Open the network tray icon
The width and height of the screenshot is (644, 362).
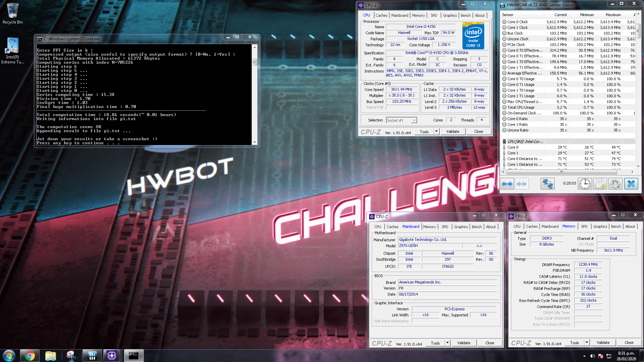[609, 356]
